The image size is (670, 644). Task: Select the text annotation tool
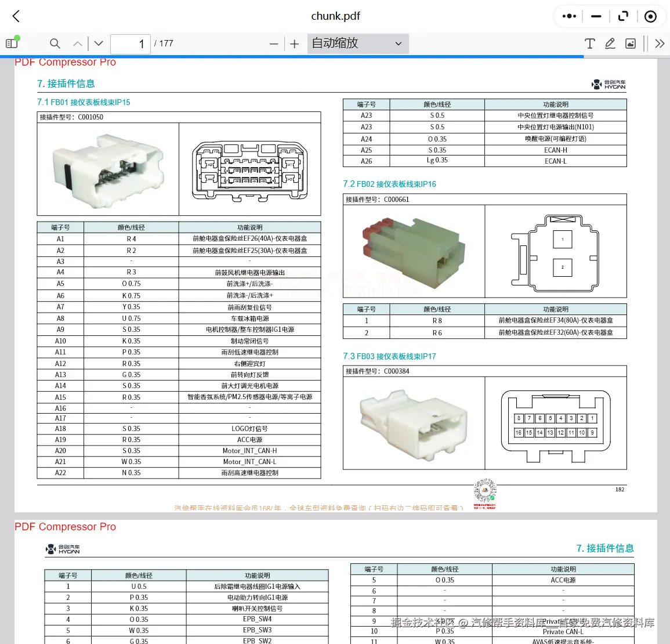(589, 44)
